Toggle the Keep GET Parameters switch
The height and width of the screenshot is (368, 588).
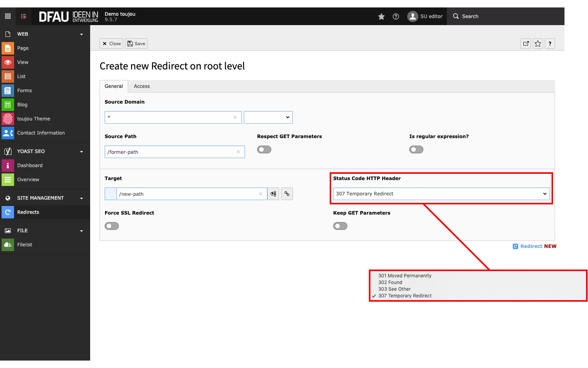click(340, 226)
